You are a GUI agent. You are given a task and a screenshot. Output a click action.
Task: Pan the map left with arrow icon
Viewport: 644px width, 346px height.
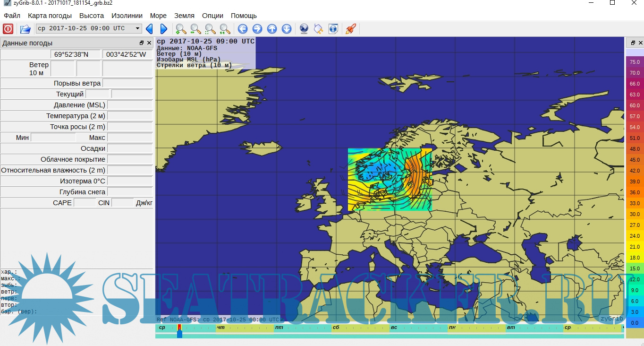[x=243, y=29]
